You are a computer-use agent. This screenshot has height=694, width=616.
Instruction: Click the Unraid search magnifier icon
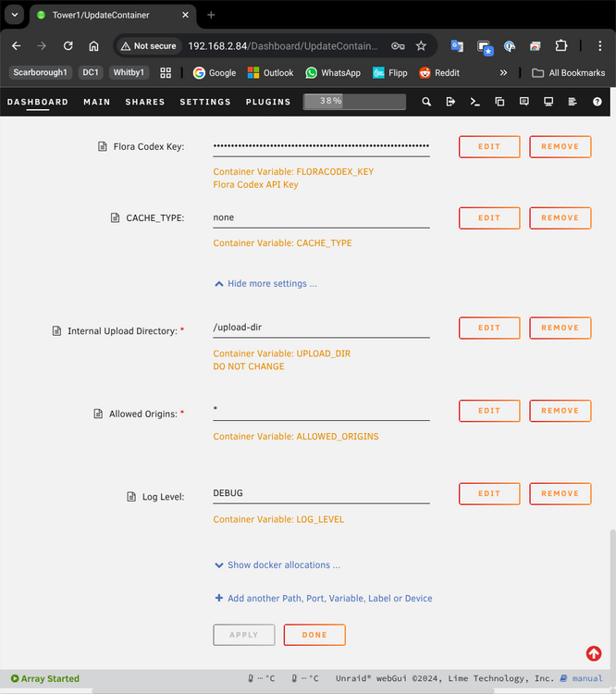[426, 102]
